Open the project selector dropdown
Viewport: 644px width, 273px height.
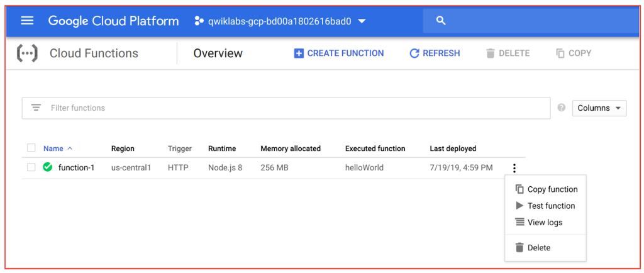coord(362,21)
